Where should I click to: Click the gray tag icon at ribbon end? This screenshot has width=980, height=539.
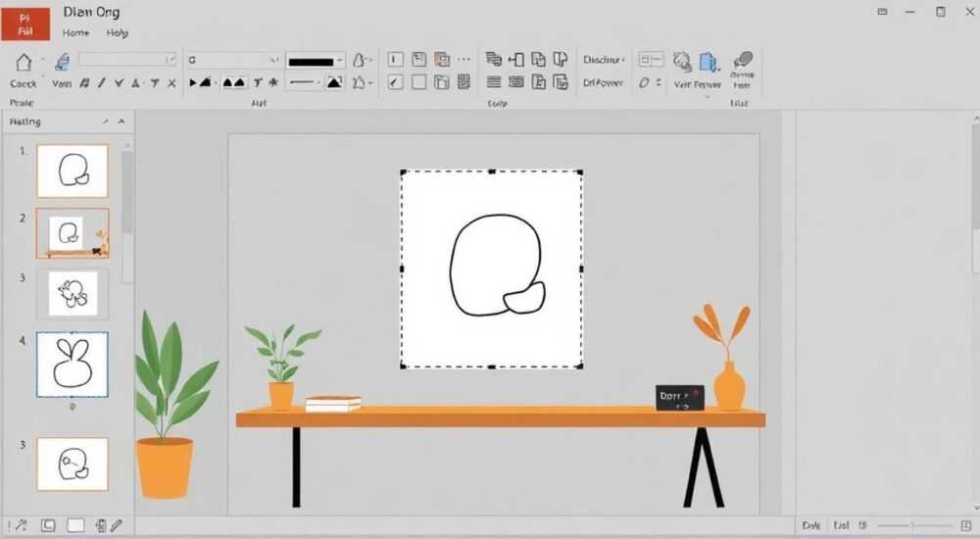point(743,60)
